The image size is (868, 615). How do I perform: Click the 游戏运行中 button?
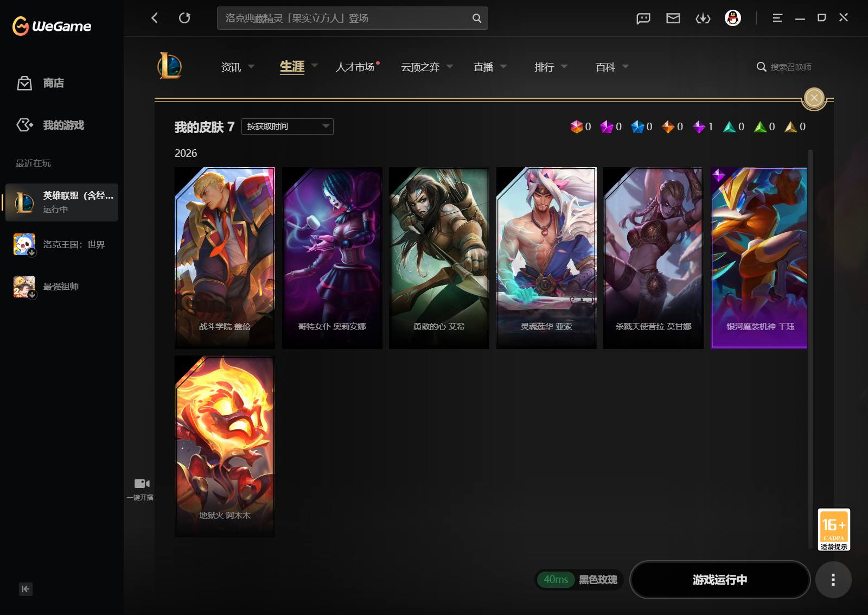tap(720, 580)
